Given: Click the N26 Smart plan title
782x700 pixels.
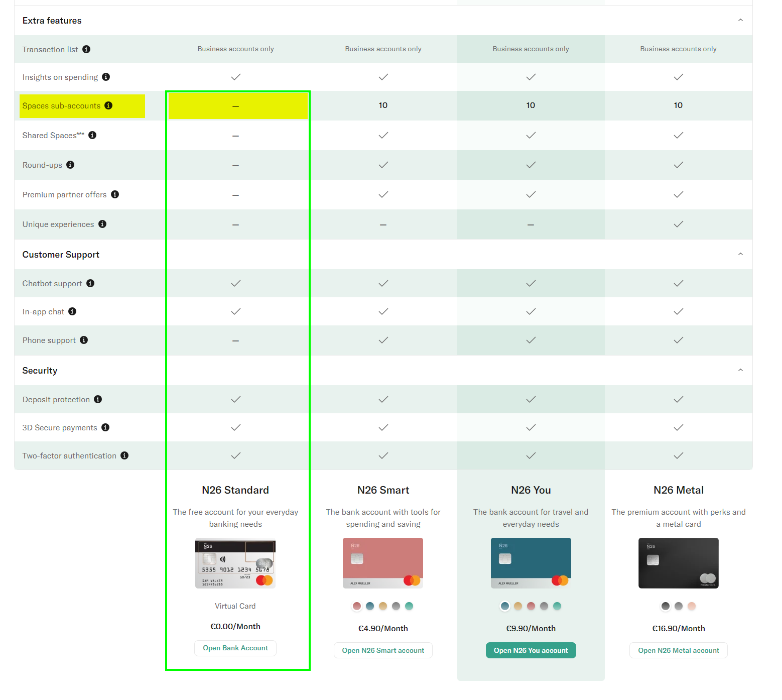Looking at the screenshot, I should tap(383, 490).
